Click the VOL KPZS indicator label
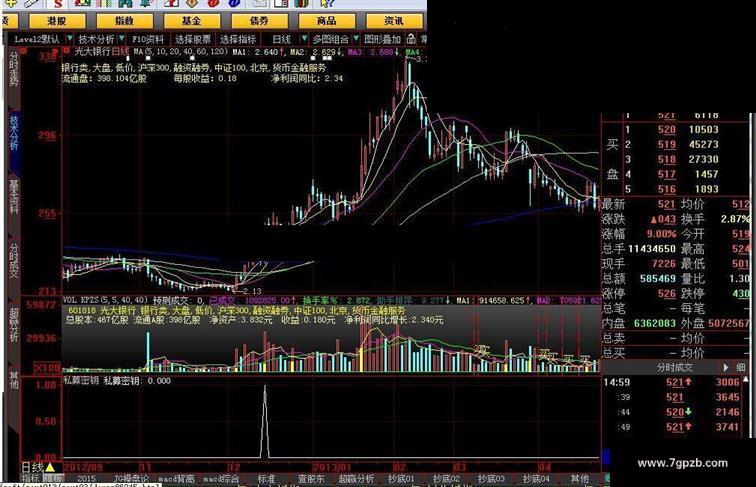The width and height of the screenshot is (756, 487). tap(81, 300)
